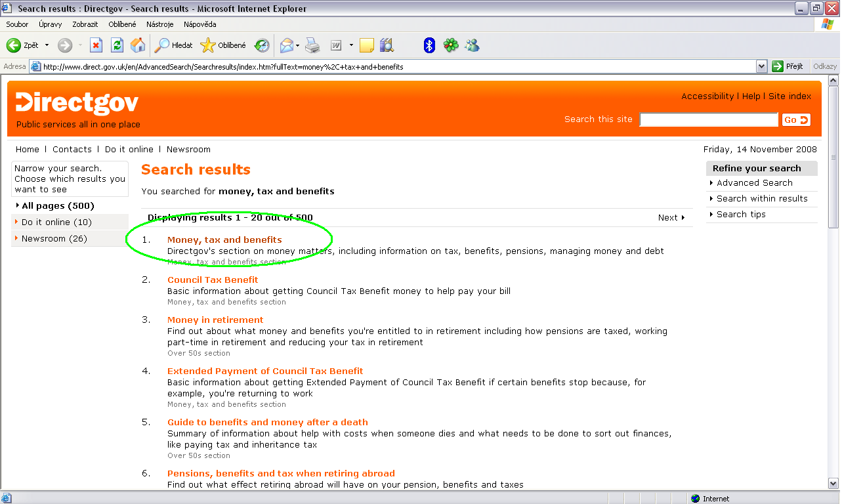Open the Zobrazit menu
The image size is (842, 504).
click(85, 24)
